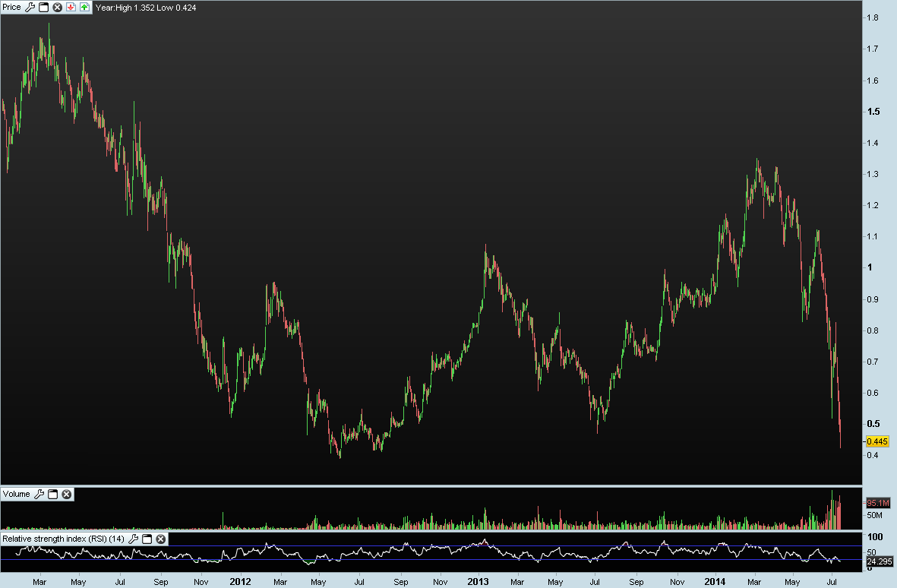
Task: Select the Volume panel label
Action: (16, 495)
